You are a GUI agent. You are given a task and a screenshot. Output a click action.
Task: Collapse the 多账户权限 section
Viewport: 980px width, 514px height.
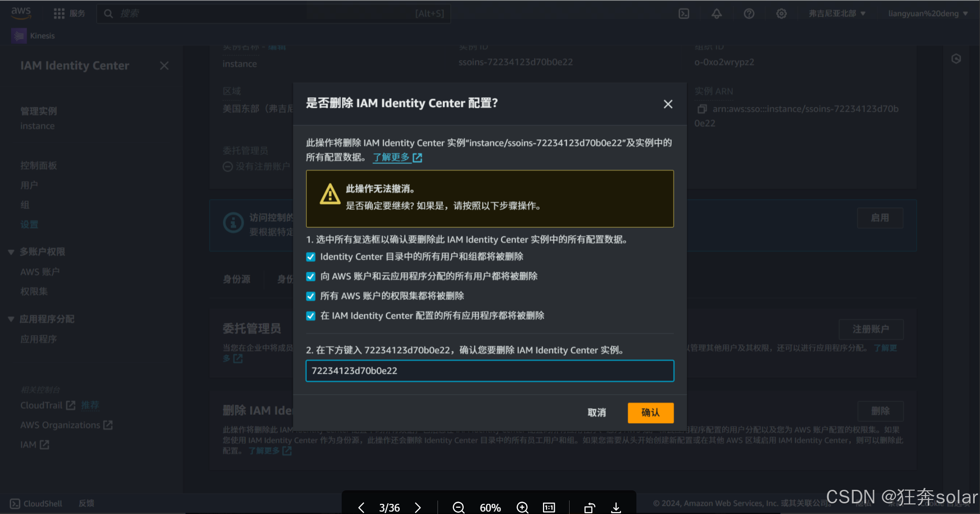tap(11, 252)
